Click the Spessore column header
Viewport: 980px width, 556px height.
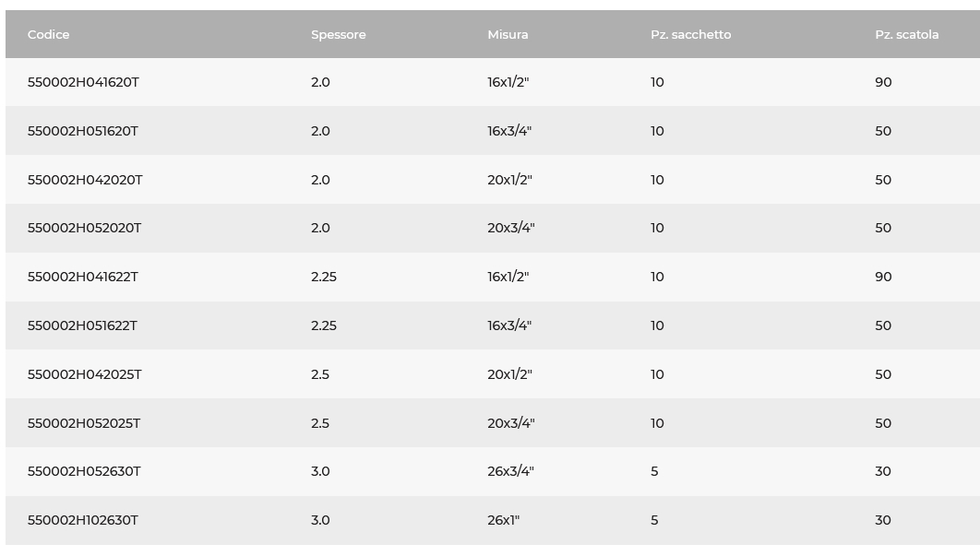click(338, 34)
